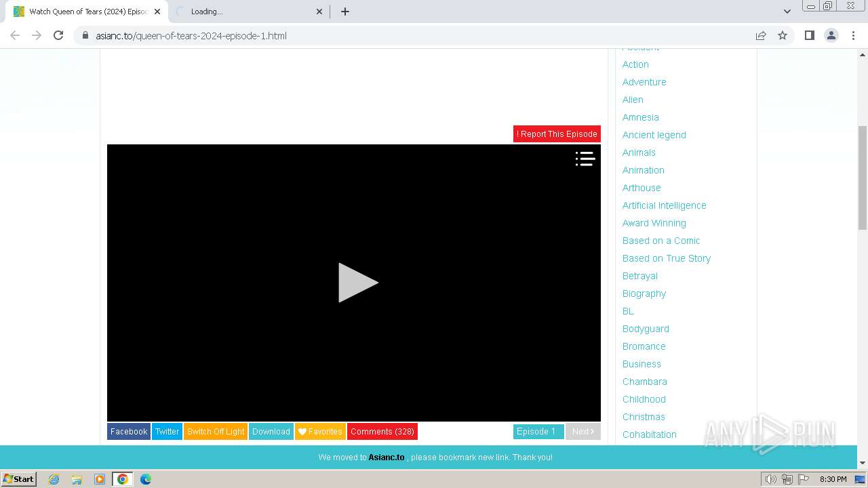Open Microsoft Edge from taskbar
Screen dimensions: 868x488
click(x=146, y=479)
